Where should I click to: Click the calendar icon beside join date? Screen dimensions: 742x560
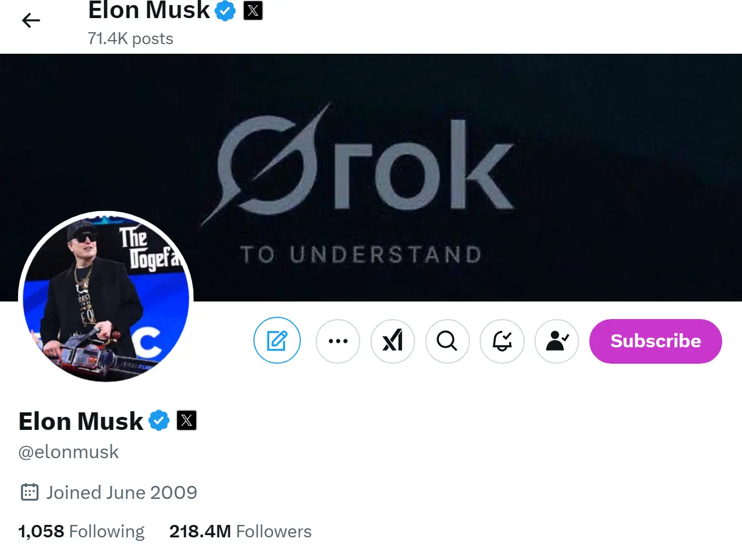click(29, 493)
